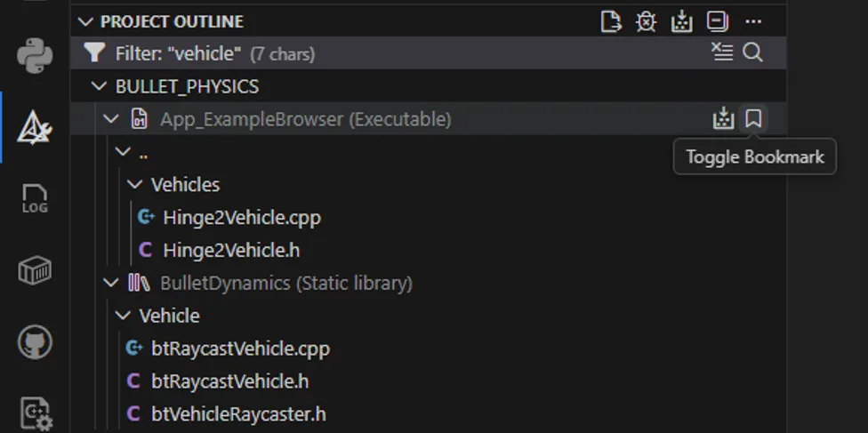The image size is (868, 433).
Task: Click the App_ExampleBrowser executable file icon
Action: pyautogui.click(x=139, y=118)
